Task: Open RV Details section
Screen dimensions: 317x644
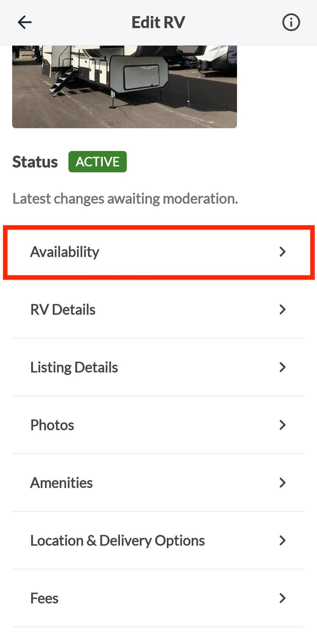Action: pyautogui.click(x=63, y=310)
